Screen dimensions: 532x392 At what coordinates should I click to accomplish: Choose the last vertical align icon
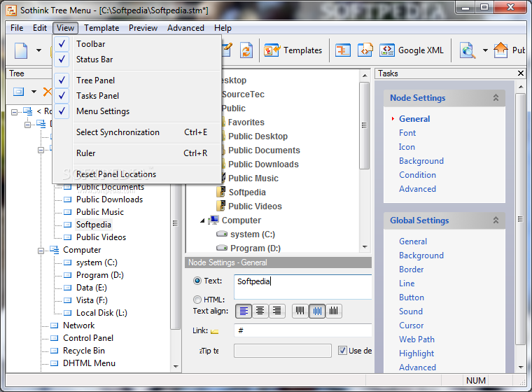point(333,311)
